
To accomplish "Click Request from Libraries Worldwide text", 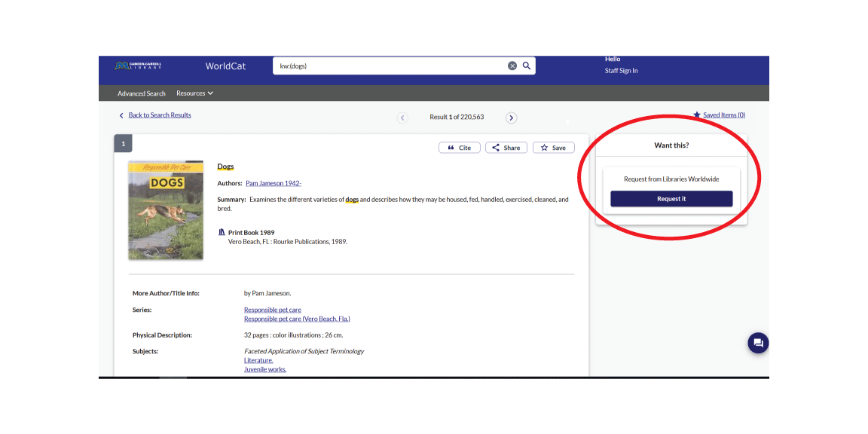I will (671, 179).
